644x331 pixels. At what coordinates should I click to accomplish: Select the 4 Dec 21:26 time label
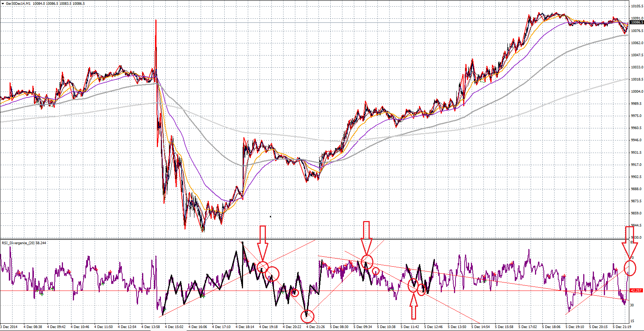click(316, 327)
